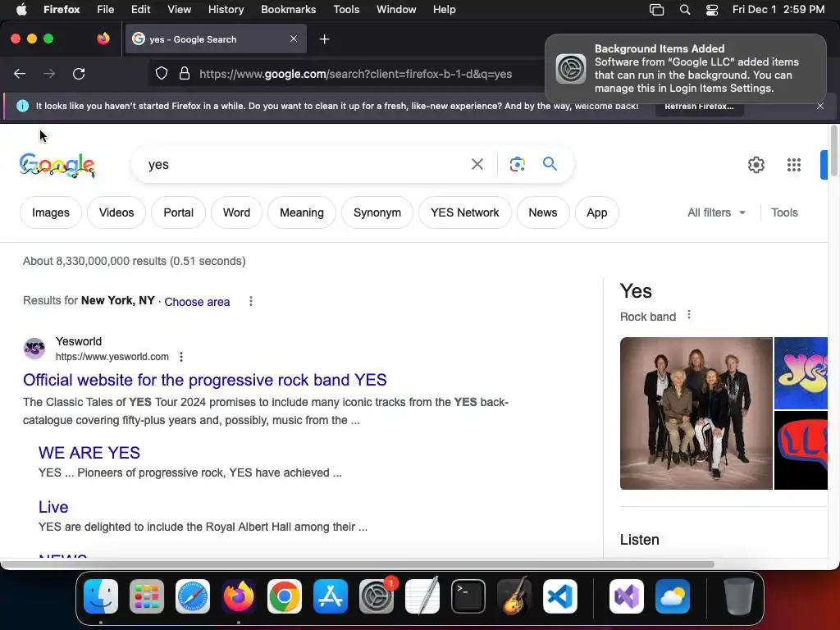Open the Live sitelink
The height and width of the screenshot is (630, 840).
[x=53, y=507]
